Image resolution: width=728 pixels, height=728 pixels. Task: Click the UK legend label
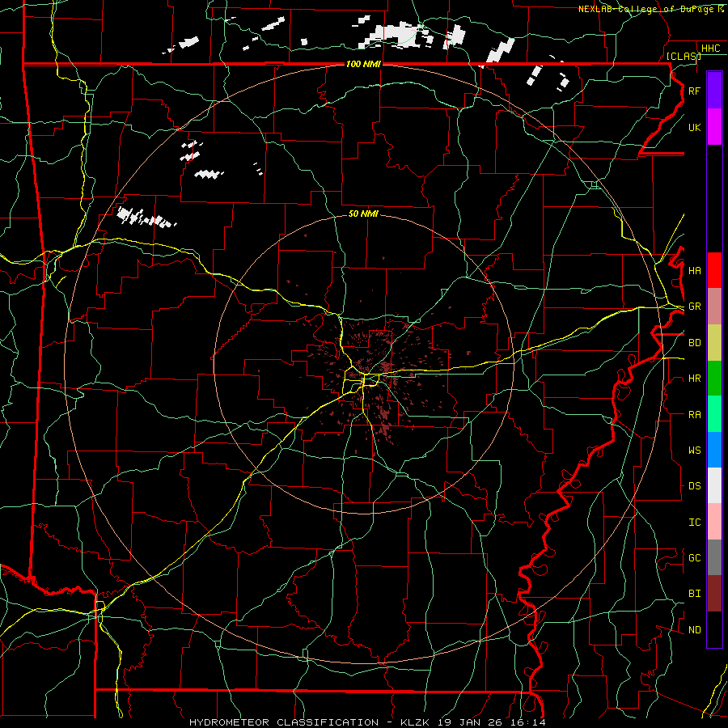[x=694, y=127]
